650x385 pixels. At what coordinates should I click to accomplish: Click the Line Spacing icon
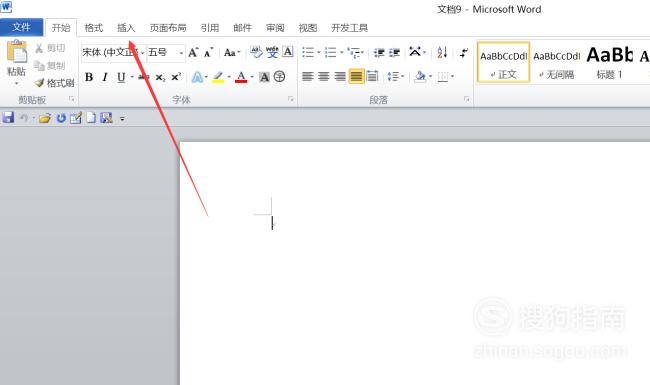393,77
